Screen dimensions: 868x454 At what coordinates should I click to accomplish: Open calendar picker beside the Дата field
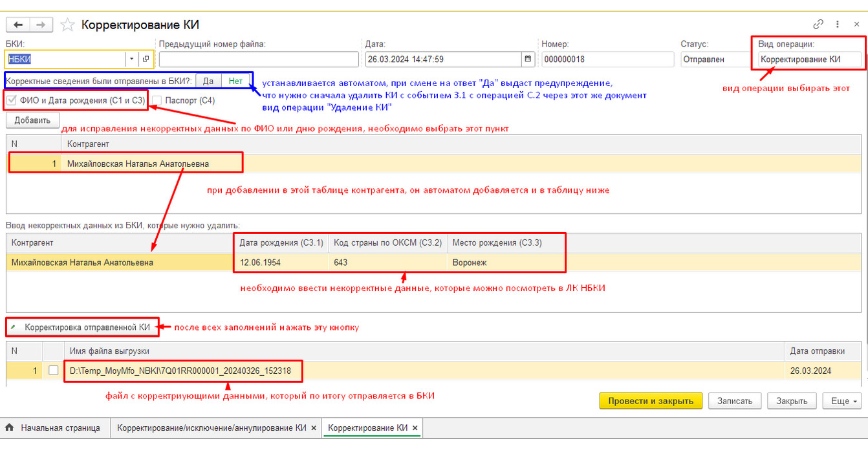pyautogui.click(x=528, y=59)
